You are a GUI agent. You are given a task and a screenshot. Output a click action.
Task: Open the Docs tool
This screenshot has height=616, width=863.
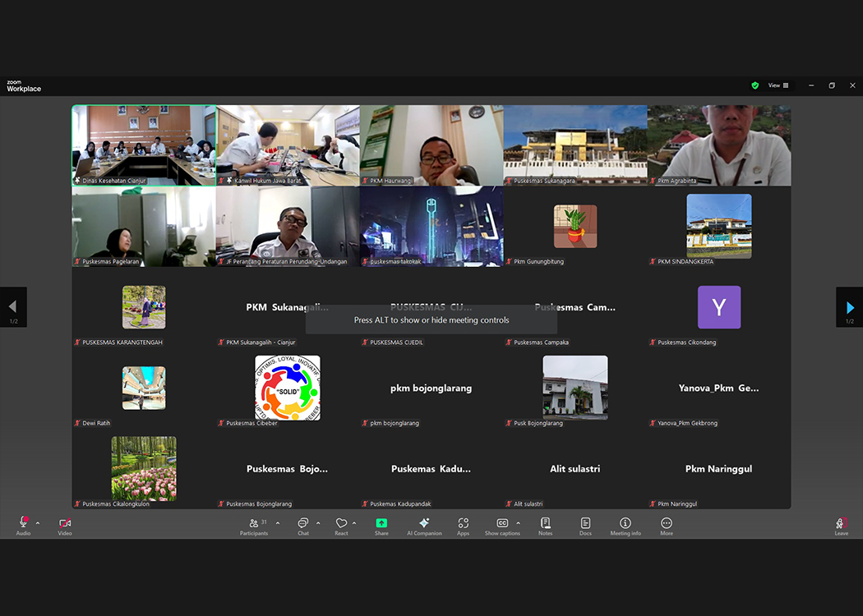coord(585,525)
